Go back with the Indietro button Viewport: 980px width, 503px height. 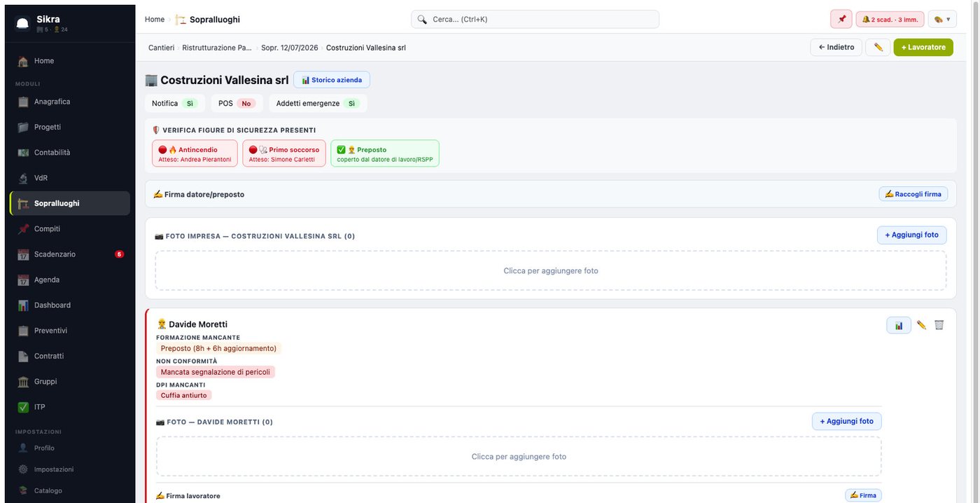pyautogui.click(x=836, y=47)
